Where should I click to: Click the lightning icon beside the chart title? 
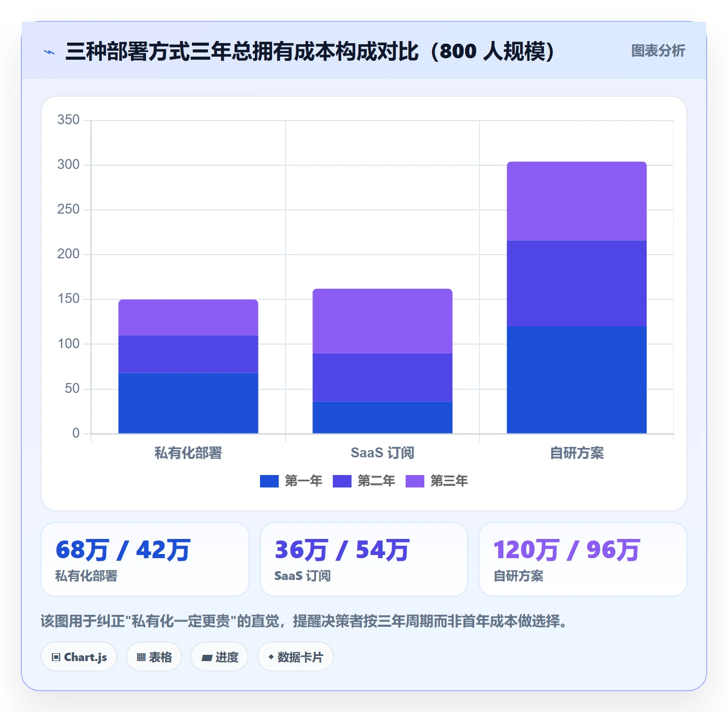click(x=49, y=52)
